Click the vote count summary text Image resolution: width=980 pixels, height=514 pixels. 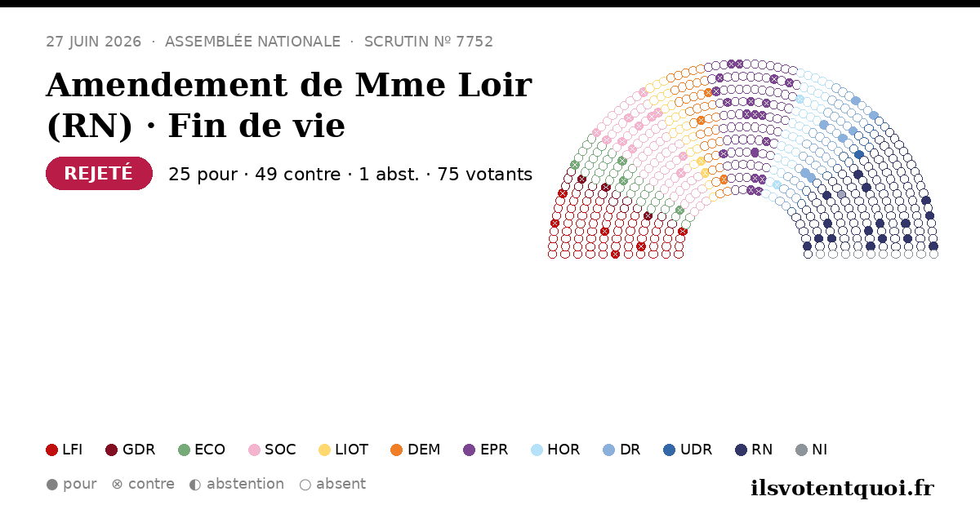coord(350,175)
